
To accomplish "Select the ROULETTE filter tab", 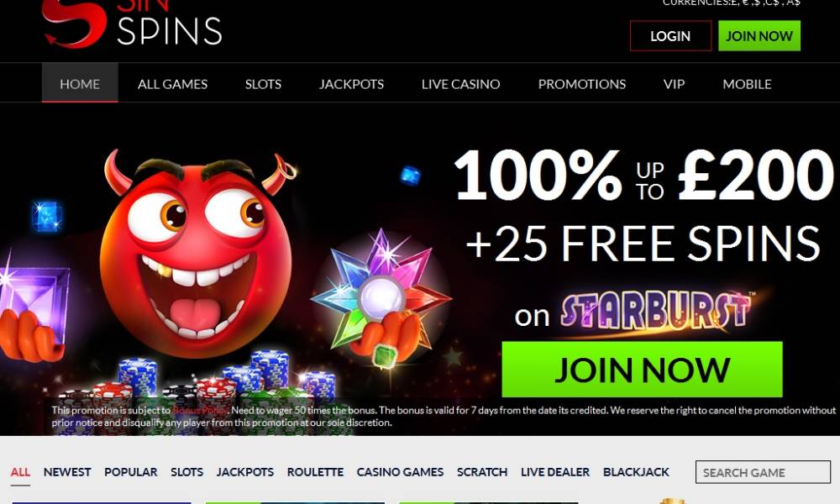I will [315, 472].
